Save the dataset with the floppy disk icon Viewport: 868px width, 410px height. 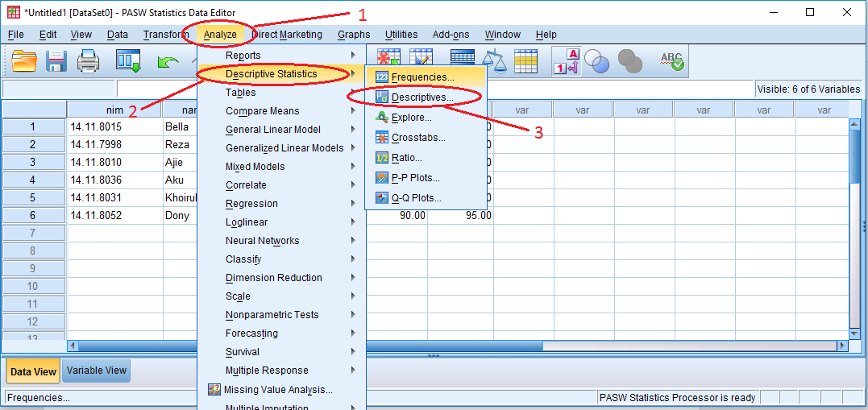click(x=56, y=60)
